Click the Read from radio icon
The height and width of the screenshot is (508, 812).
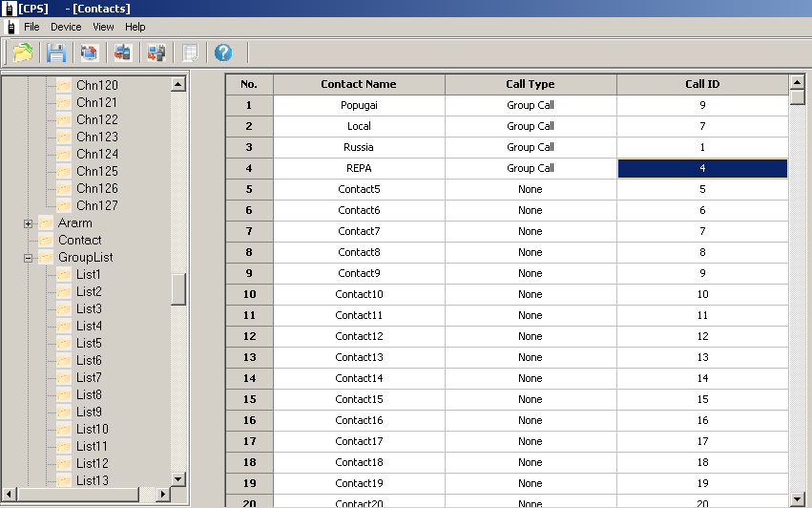coord(122,53)
